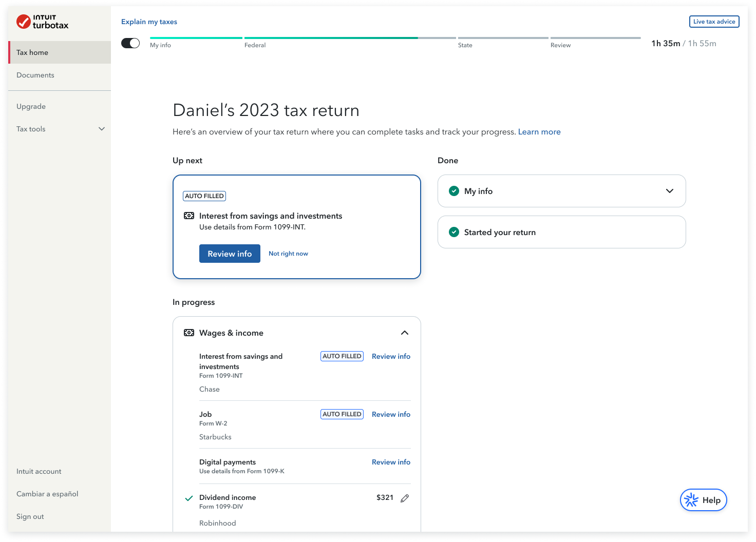Click the checkmark next to Dividend income
756x542 pixels.
click(x=189, y=498)
